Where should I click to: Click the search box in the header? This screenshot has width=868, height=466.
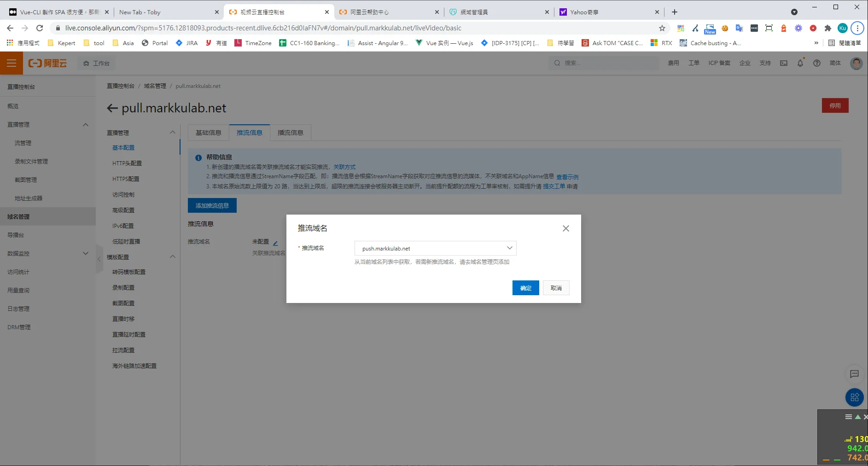(x=603, y=63)
